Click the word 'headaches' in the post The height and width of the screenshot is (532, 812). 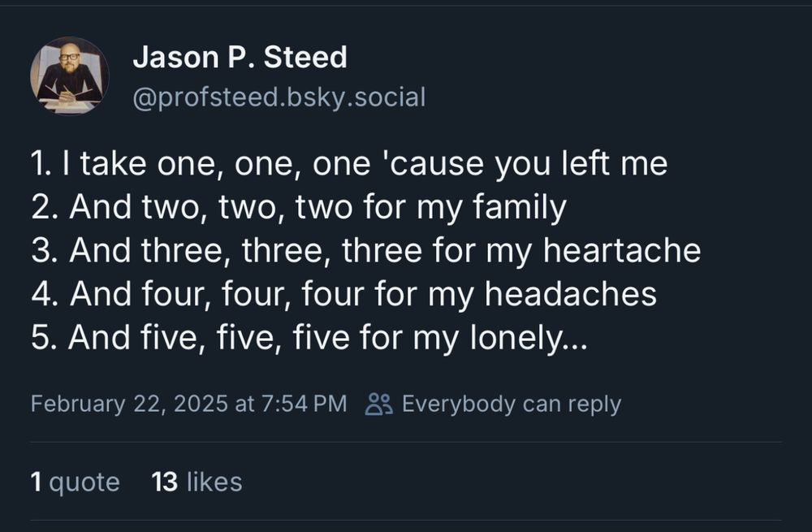(x=571, y=294)
